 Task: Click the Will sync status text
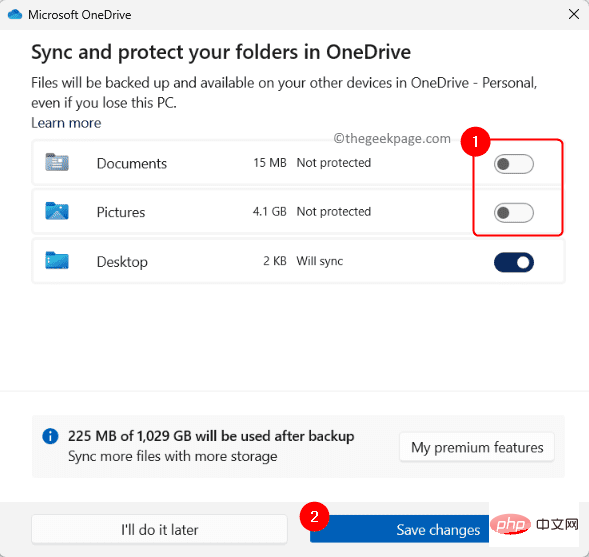coord(320,261)
